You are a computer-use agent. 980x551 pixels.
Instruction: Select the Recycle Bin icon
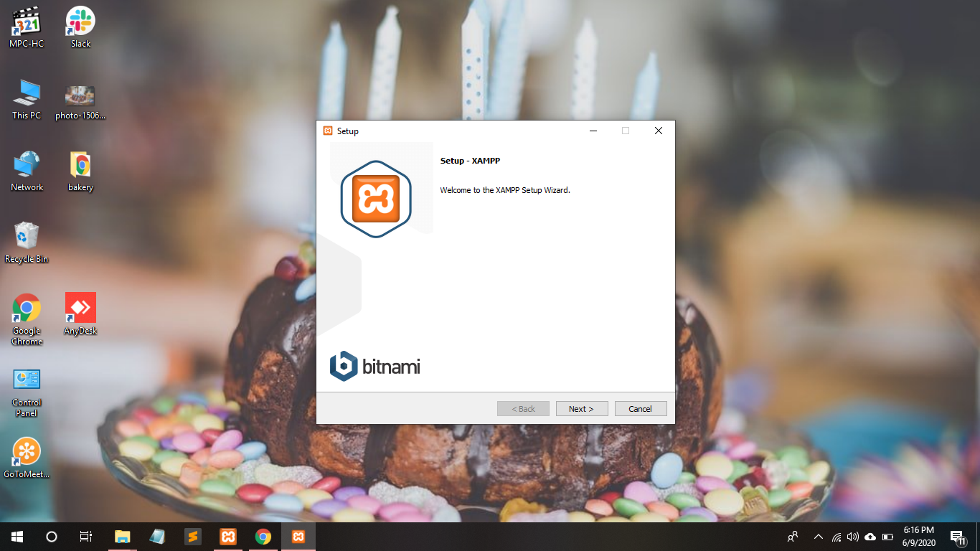click(x=27, y=242)
